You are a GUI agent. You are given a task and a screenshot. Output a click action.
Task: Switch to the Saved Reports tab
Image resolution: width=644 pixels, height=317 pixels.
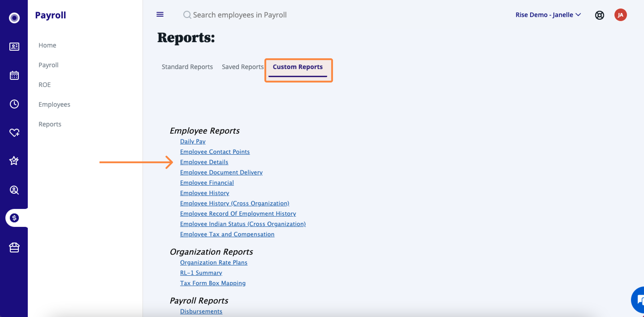[243, 67]
